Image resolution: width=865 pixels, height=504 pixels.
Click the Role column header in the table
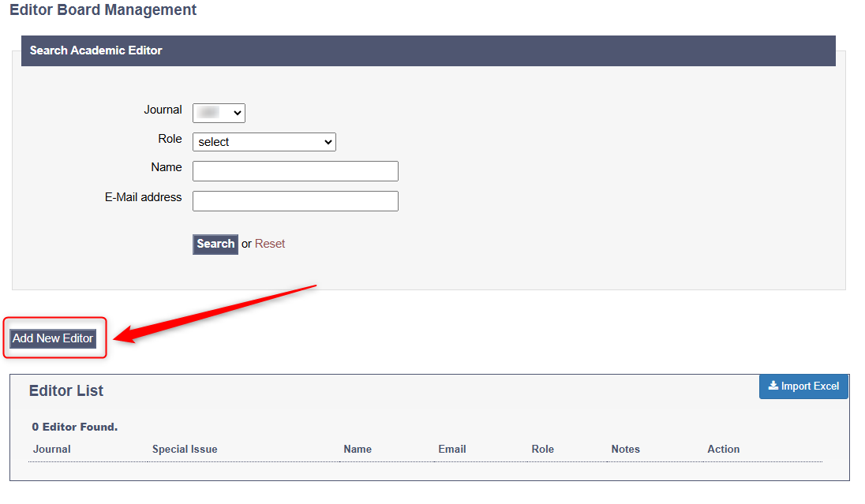[x=543, y=449]
